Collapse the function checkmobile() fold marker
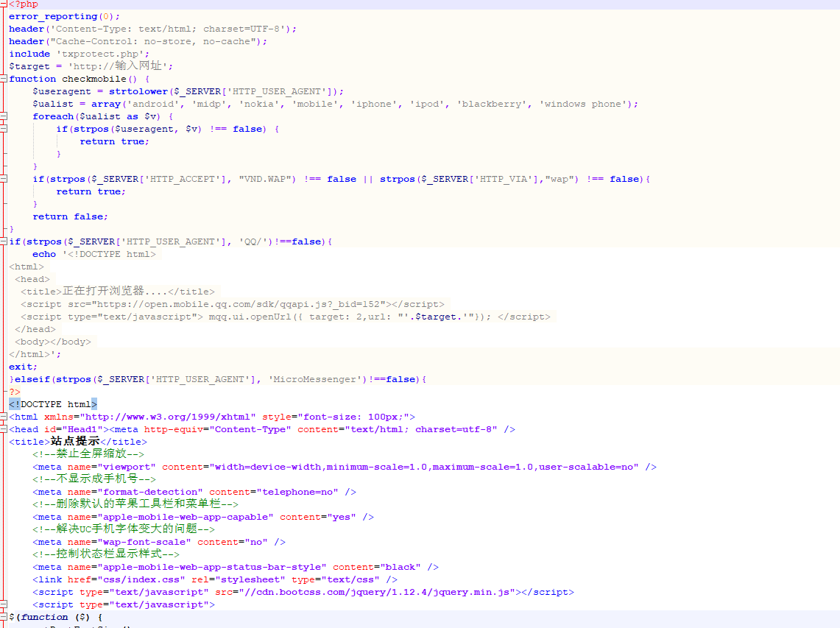840x628 pixels. pos(3,79)
